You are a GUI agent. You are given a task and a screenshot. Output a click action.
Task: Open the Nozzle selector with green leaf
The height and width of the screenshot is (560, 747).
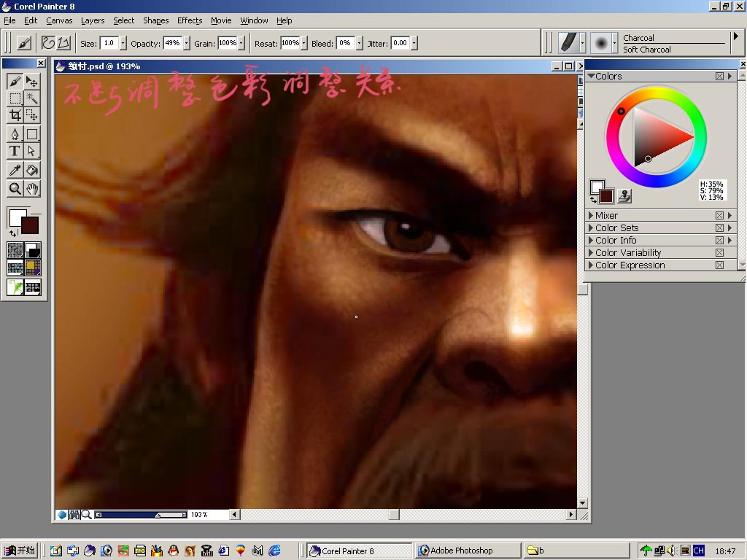(15, 287)
